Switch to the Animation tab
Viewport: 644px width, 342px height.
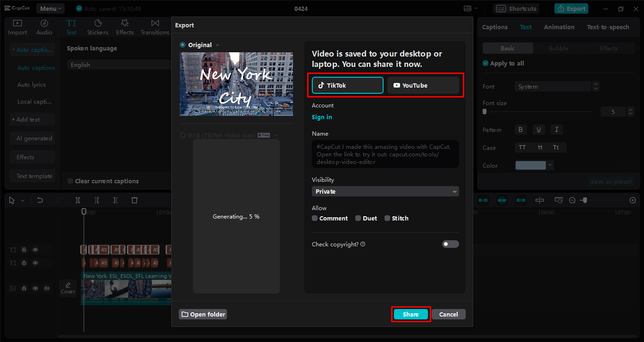[559, 27]
